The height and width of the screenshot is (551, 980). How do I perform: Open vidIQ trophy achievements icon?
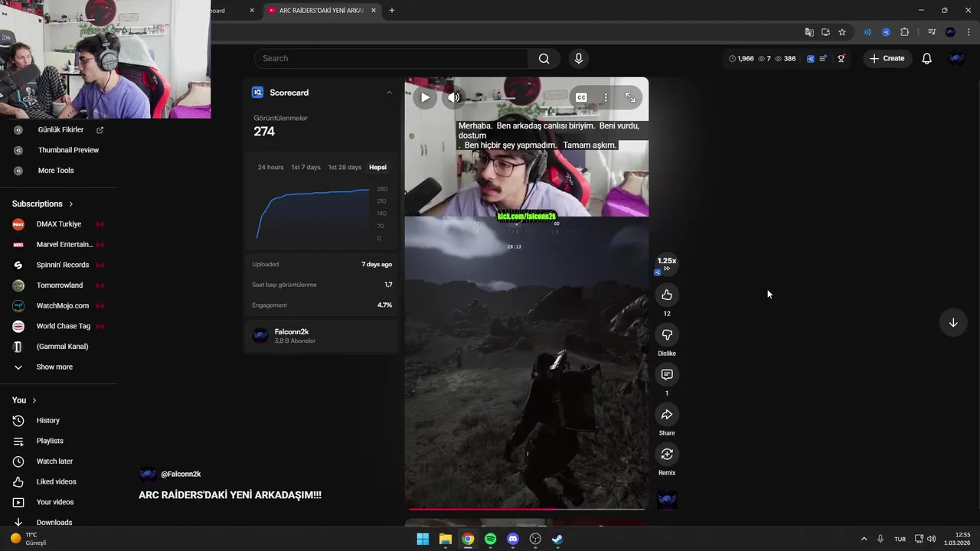click(841, 58)
